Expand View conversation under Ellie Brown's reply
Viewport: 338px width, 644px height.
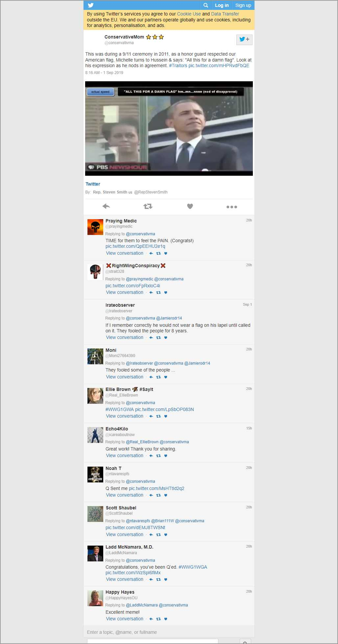click(x=125, y=416)
